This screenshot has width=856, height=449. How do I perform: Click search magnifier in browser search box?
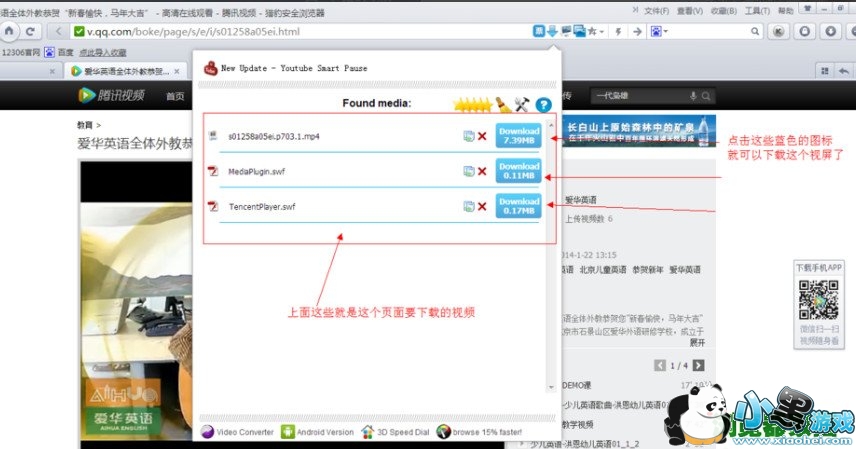(754, 32)
